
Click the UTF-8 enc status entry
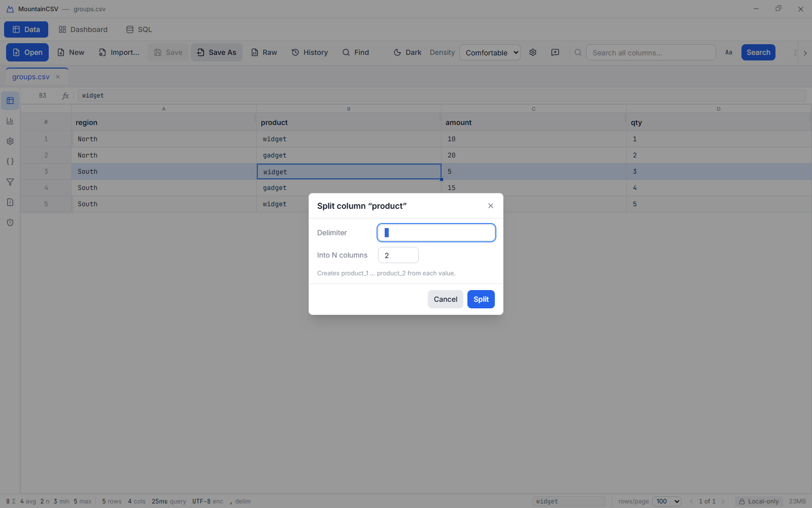[208, 501]
